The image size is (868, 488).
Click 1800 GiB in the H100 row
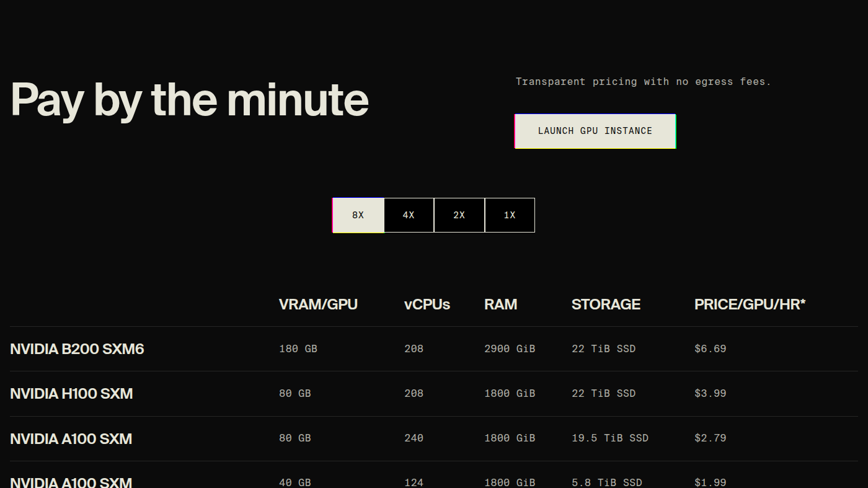point(510,394)
